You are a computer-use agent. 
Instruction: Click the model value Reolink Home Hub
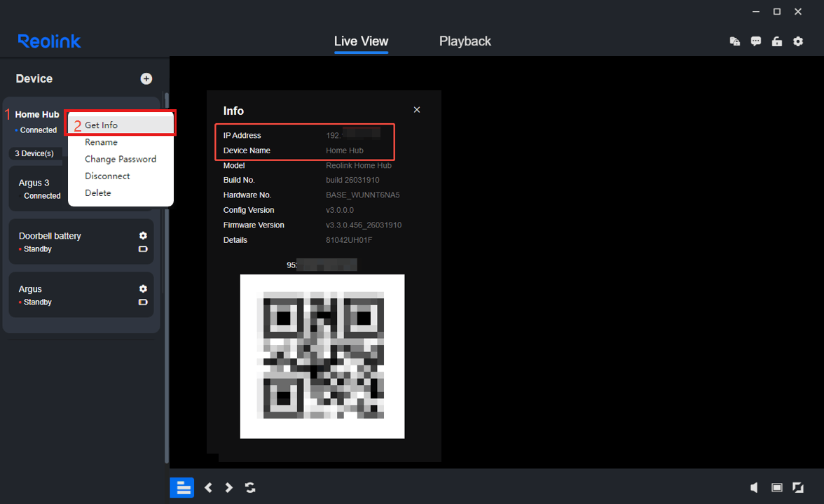359,165
